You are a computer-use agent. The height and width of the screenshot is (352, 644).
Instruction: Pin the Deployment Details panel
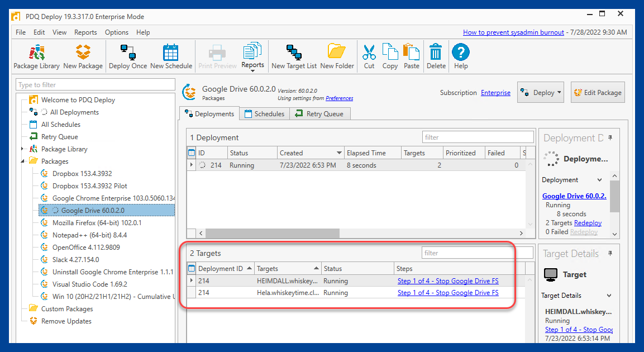point(610,137)
